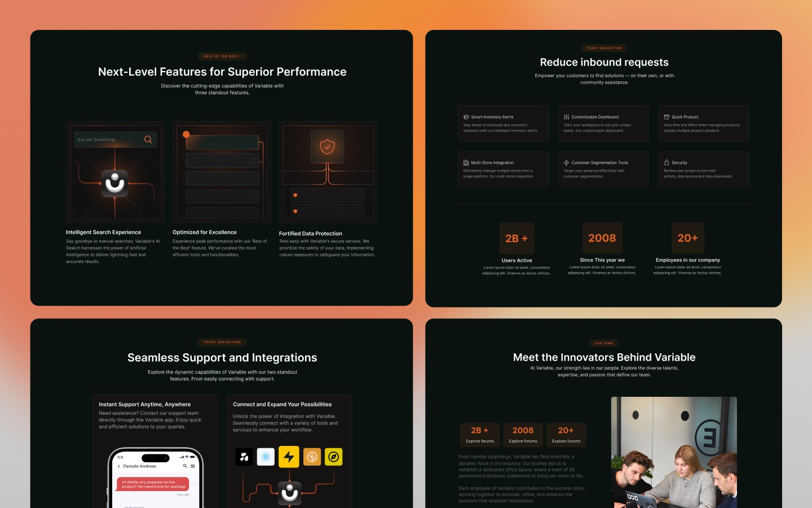The image size is (812, 508).
Task: Select the Smart Inventory Alerts package icon
Action: 465,117
